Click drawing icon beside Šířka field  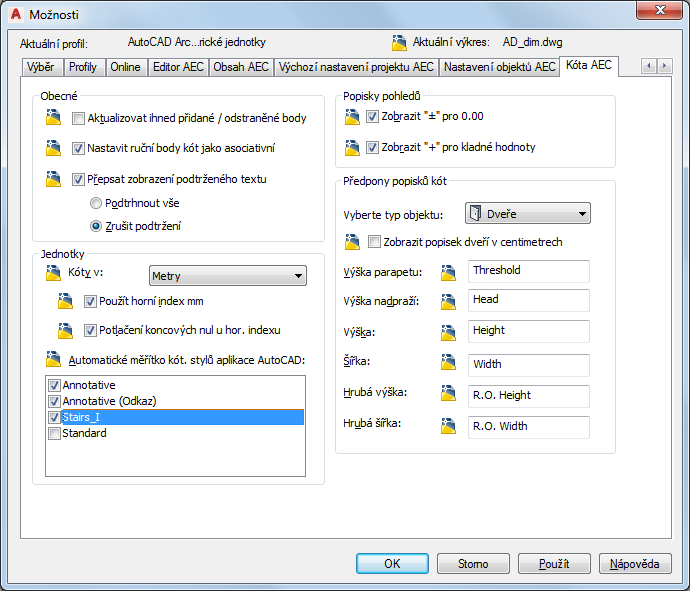448,362
